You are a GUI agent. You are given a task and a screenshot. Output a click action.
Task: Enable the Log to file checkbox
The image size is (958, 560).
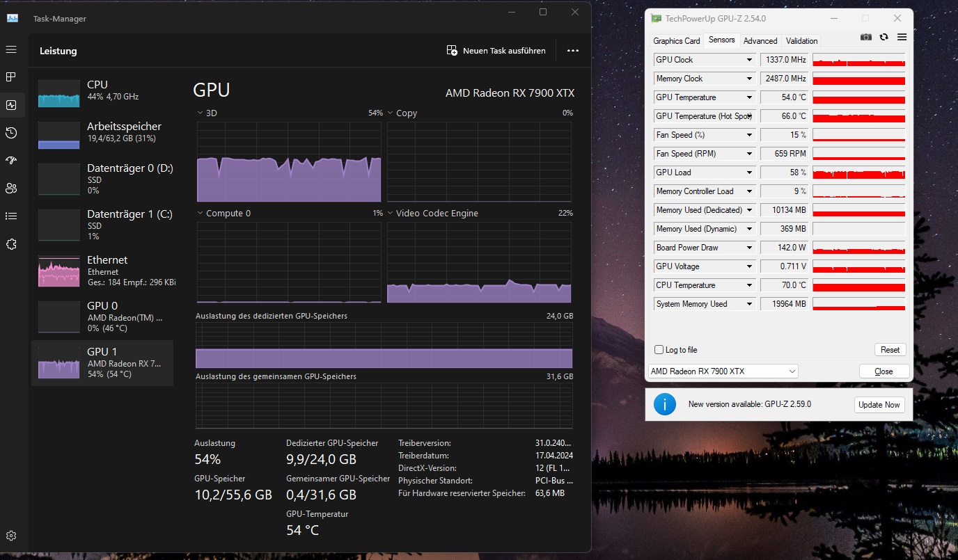click(x=659, y=350)
